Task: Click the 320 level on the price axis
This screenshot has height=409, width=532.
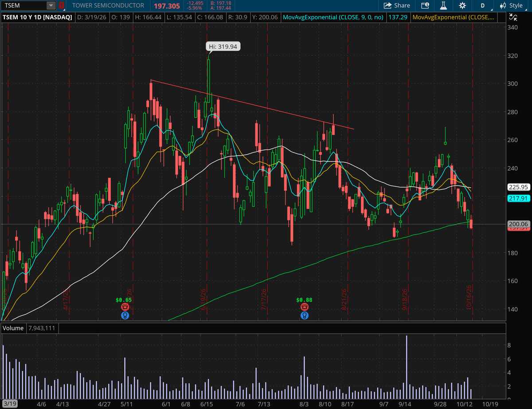Action: [x=513, y=55]
